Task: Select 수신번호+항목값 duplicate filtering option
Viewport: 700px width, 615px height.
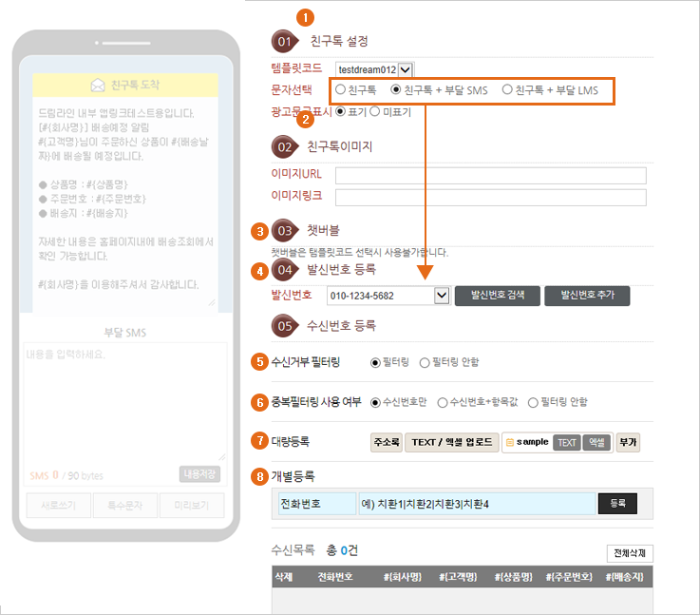Action: 443,402
